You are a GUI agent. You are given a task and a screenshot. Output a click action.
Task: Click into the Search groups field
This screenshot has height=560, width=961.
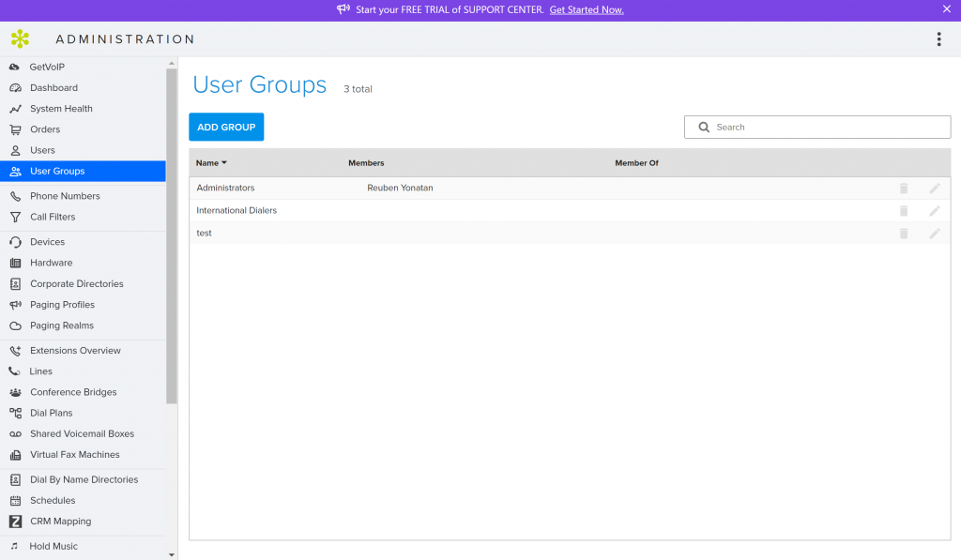point(817,127)
